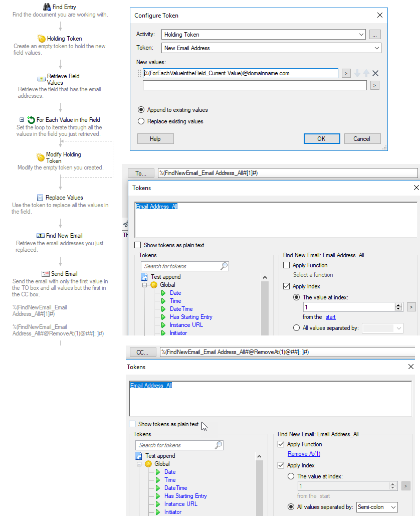Click token search magnifier in lower Tokens dialog
420x516 pixels.
(219, 445)
